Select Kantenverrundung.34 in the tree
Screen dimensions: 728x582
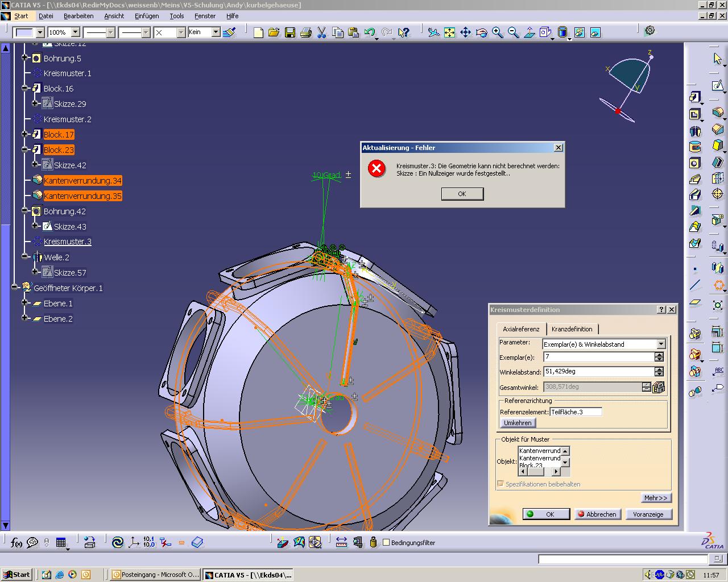tap(82, 180)
